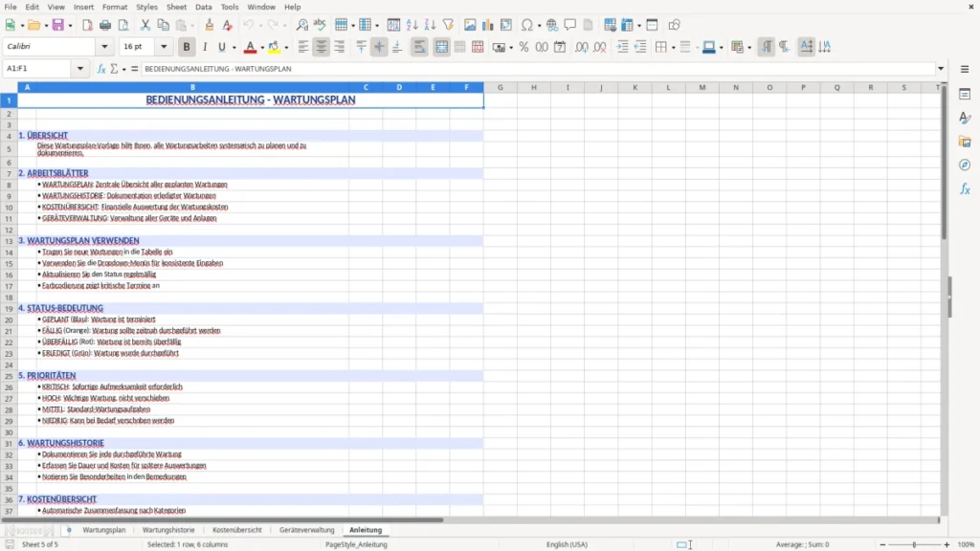The width and height of the screenshot is (980, 551).
Task: Click the zoom slider in status bar
Action: tap(914, 544)
